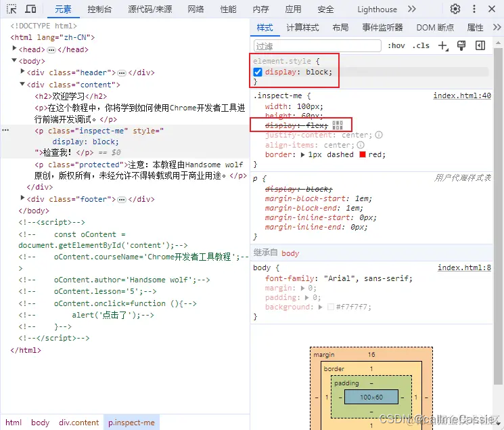Expand the div class footer node
The height and width of the screenshot is (430, 504).
tap(22, 198)
